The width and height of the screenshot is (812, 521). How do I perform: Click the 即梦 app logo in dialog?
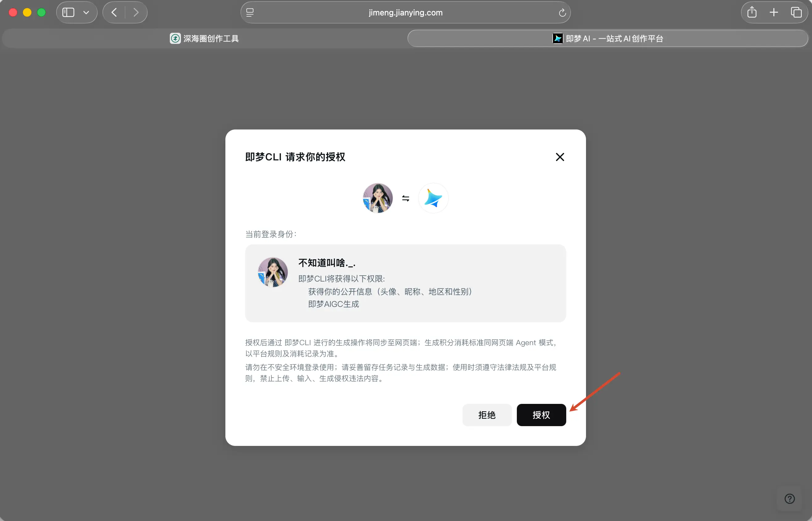click(433, 198)
